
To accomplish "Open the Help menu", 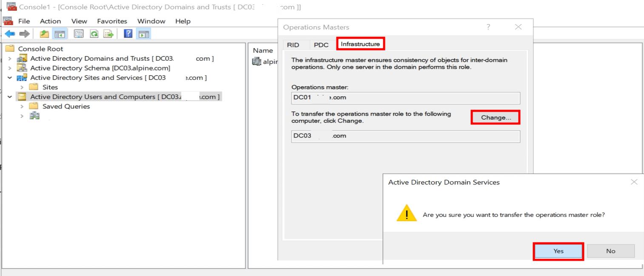I will (x=183, y=21).
